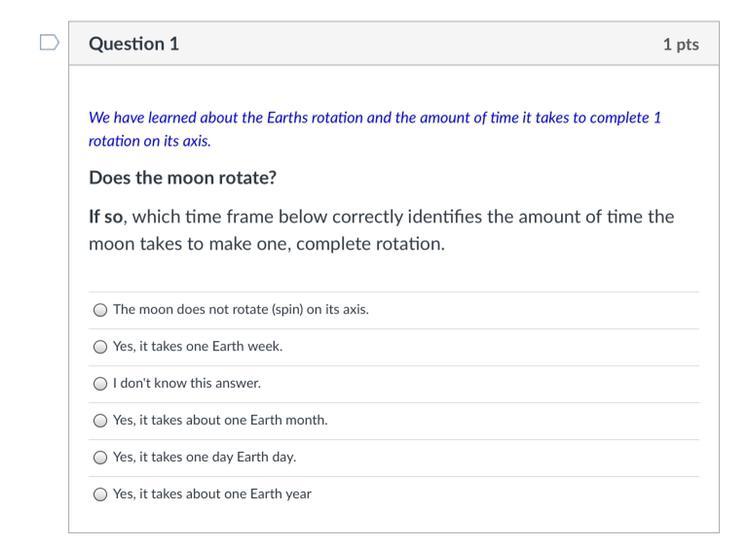
Task: Choose the "about one Earth year" radio option
Action: pos(100,494)
